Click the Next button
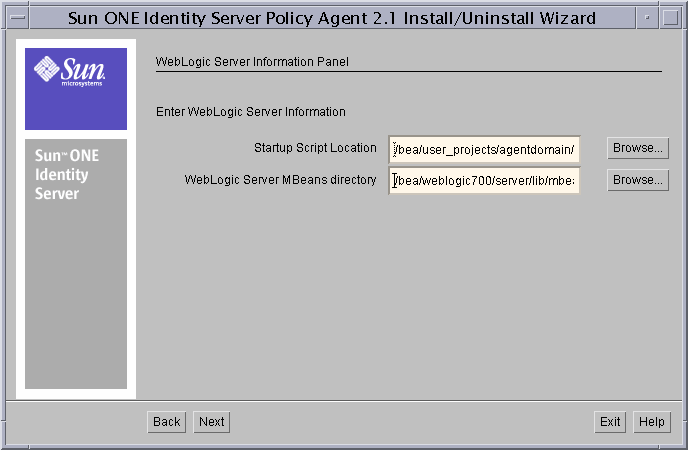 [x=211, y=422]
